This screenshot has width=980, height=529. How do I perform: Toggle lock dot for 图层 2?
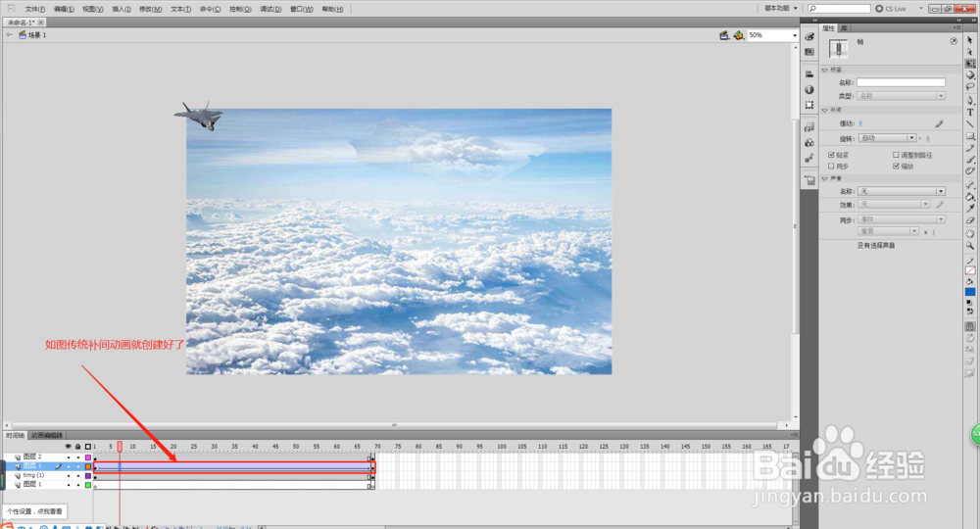coord(78,457)
